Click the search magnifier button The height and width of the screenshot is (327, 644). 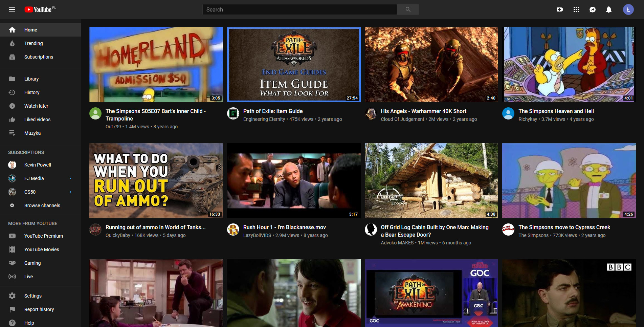tap(408, 9)
